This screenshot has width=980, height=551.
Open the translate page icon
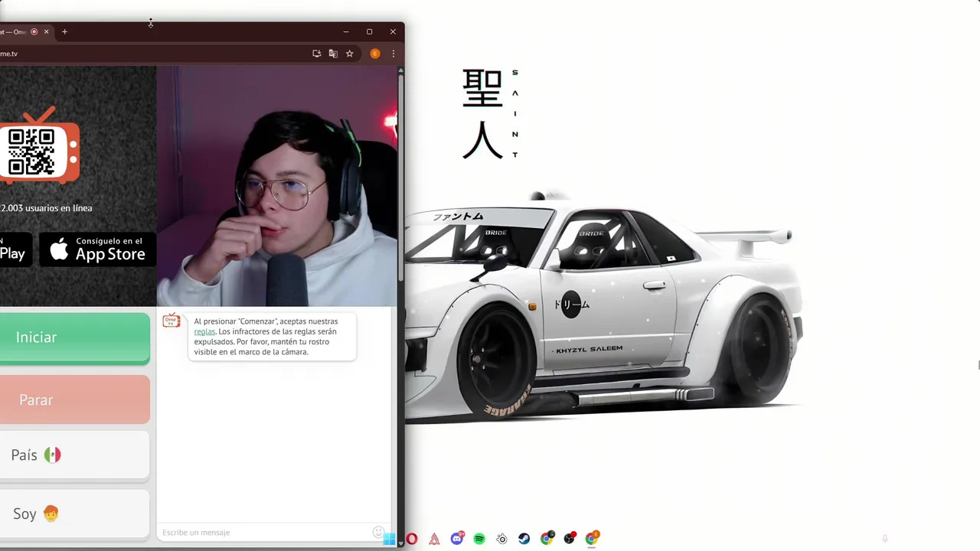pos(333,54)
